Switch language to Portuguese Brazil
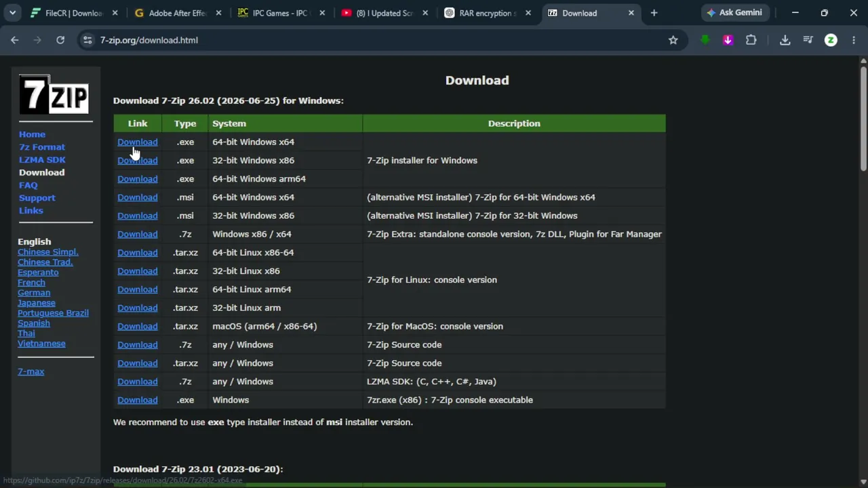This screenshot has width=868, height=488. [53, 313]
